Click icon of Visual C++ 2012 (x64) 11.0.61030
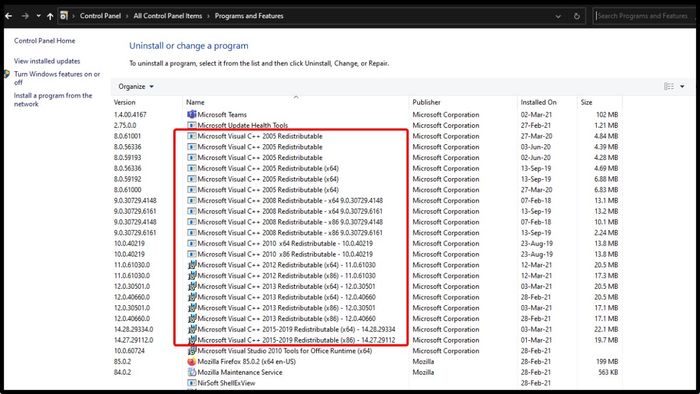Image resolution: width=700 pixels, height=394 pixels. click(x=192, y=265)
